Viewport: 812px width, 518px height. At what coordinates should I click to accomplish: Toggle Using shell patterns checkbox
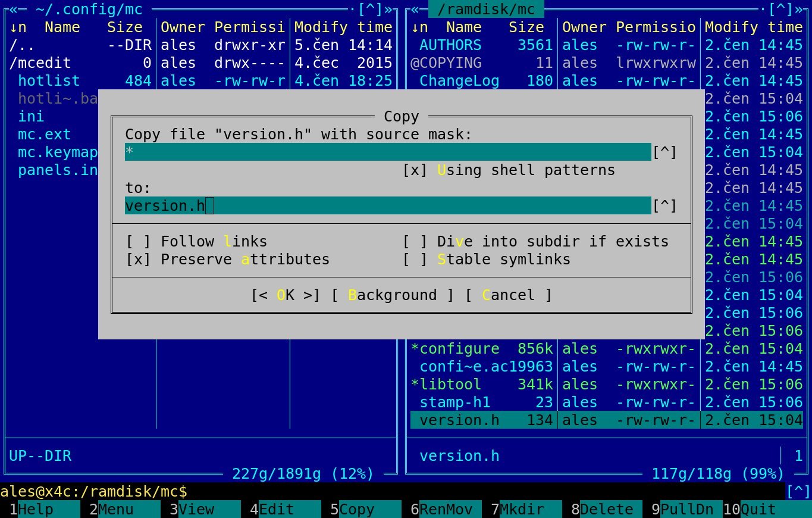415,170
